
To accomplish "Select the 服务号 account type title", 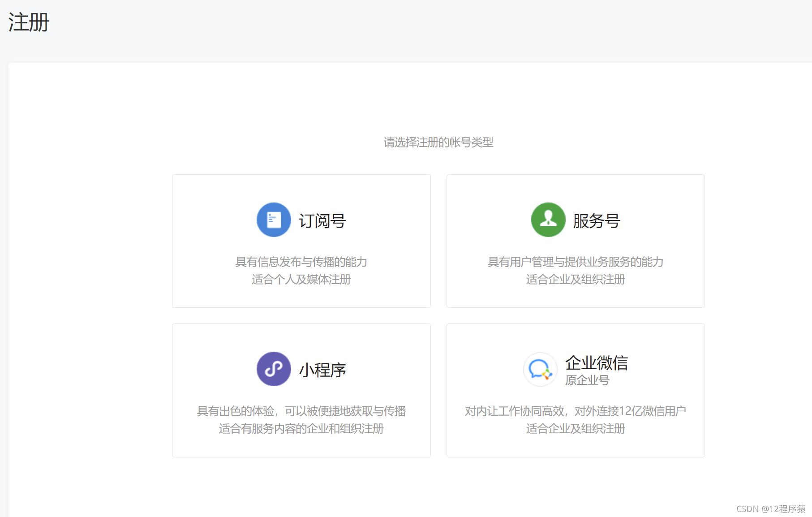I will click(x=597, y=220).
